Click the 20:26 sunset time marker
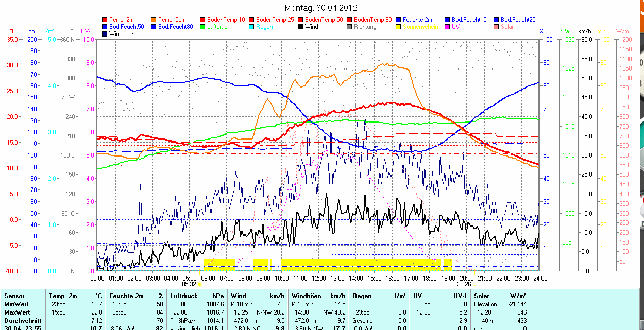This screenshot has height=330, width=644. click(464, 284)
